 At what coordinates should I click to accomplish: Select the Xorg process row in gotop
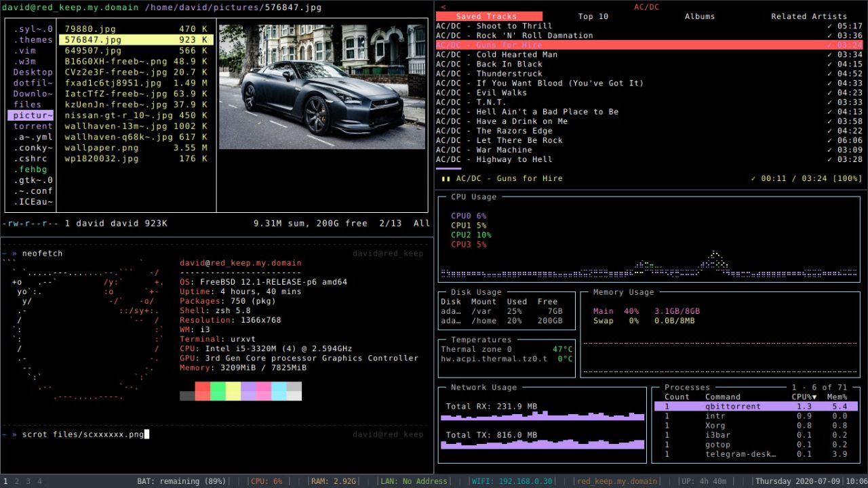pyautogui.click(x=756, y=426)
